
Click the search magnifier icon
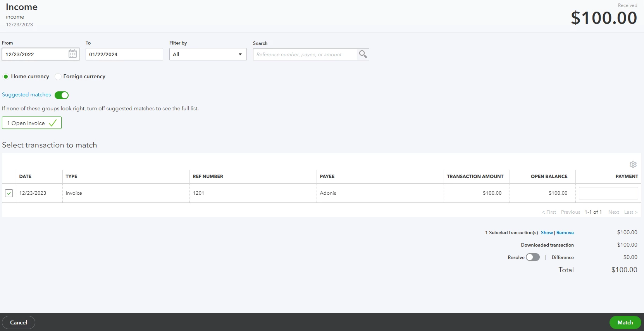tap(363, 54)
